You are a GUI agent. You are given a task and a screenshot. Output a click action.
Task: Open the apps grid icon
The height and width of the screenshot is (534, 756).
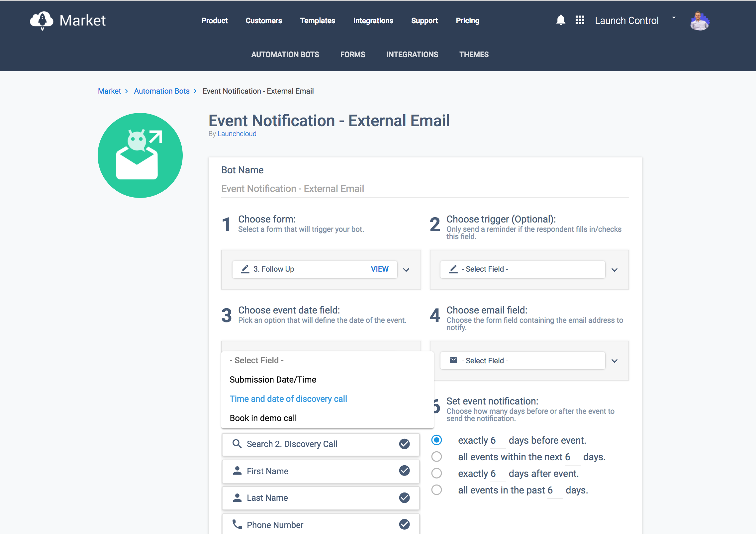point(580,20)
